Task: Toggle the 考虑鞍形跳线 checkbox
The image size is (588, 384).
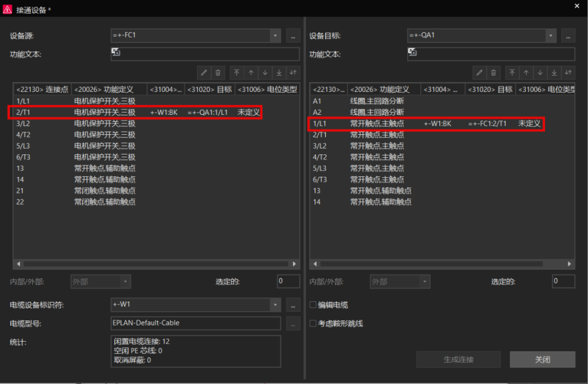Action: tap(313, 323)
